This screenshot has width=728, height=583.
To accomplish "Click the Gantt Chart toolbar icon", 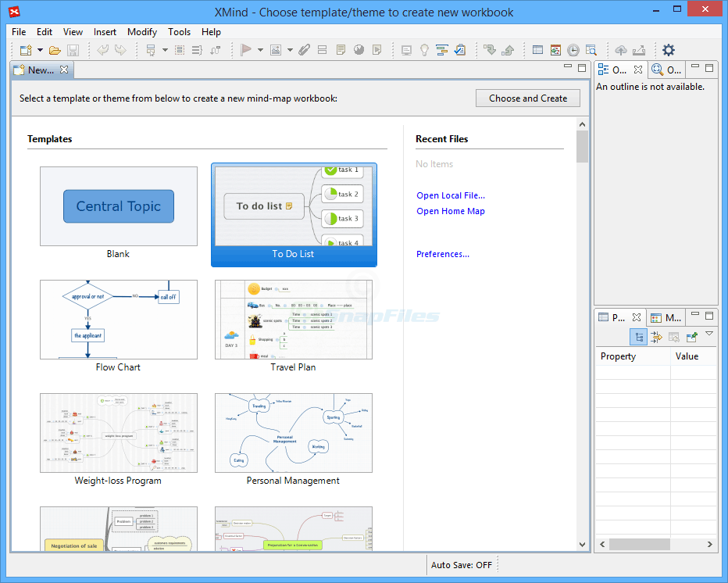I will (x=442, y=50).
